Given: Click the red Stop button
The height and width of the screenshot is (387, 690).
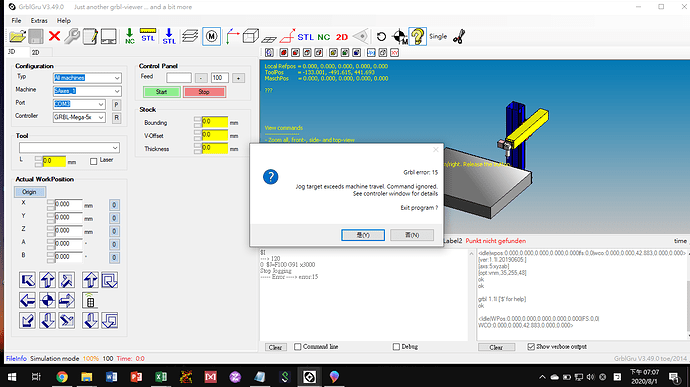Looking at the screenshot, I should (204, 92).
